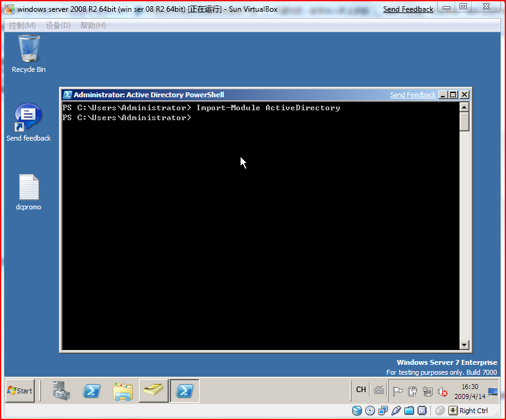Click the PowerShell scrollbar down arrow
This screenshot has height=420, width=506.
(464, 345)
